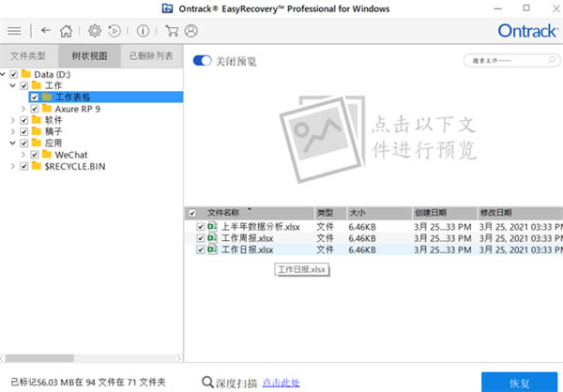Click the 已标记56.03 MB status text

click(x=88, y=383)
